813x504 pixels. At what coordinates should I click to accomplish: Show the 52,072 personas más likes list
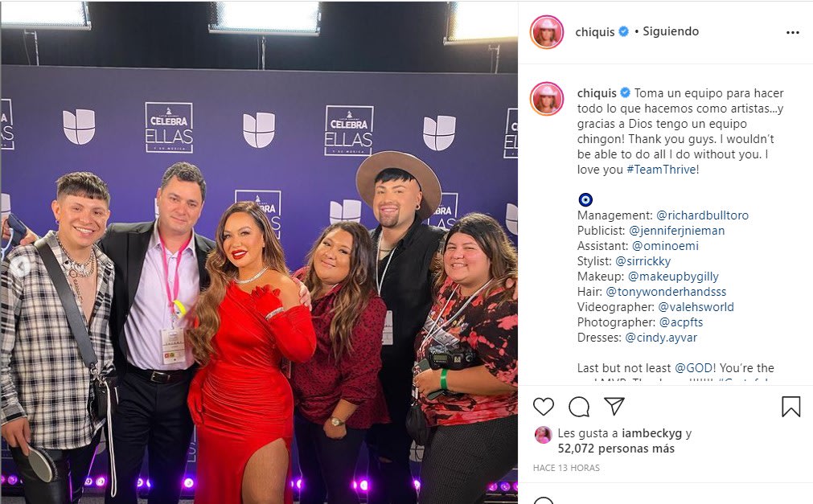coord(616,449)
